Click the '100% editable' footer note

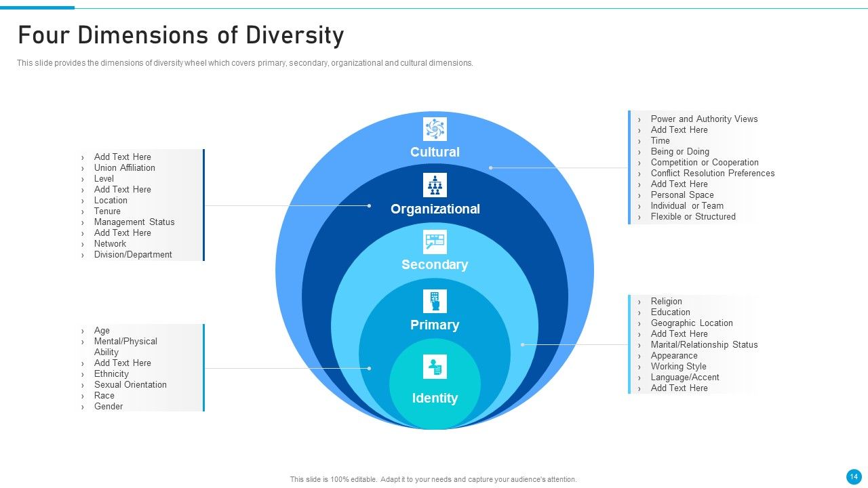pos(433,479)
